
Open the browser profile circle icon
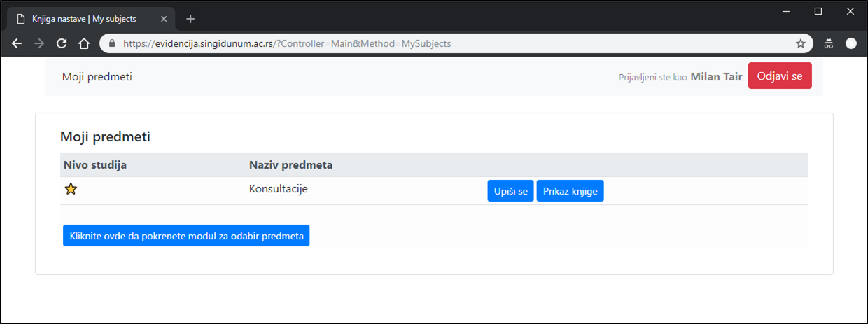coord(851,43)
